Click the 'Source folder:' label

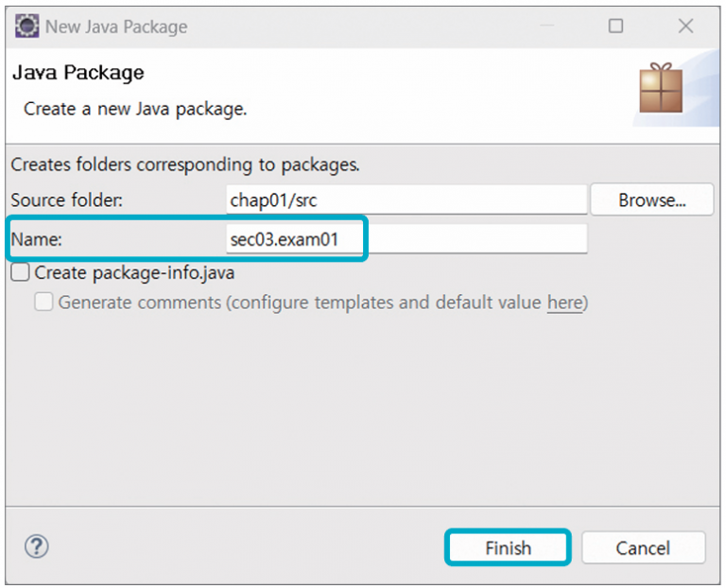pos(66,200)
